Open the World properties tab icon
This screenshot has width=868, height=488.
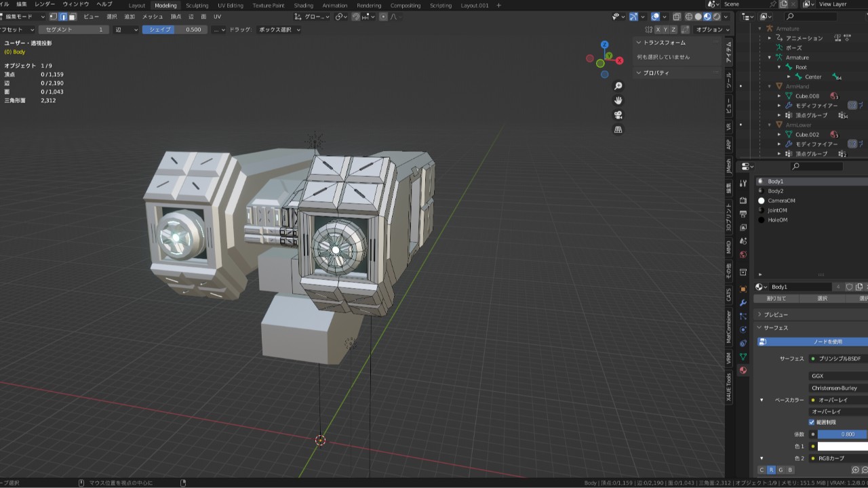[743, 255]
